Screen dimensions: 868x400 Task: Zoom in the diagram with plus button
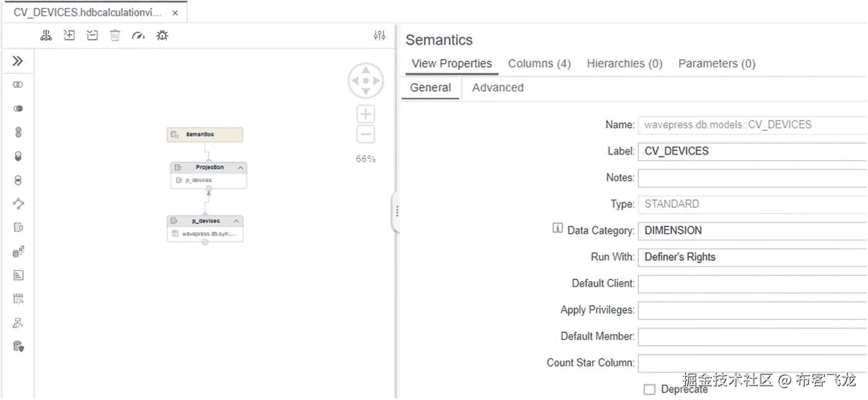coord(365,114)
